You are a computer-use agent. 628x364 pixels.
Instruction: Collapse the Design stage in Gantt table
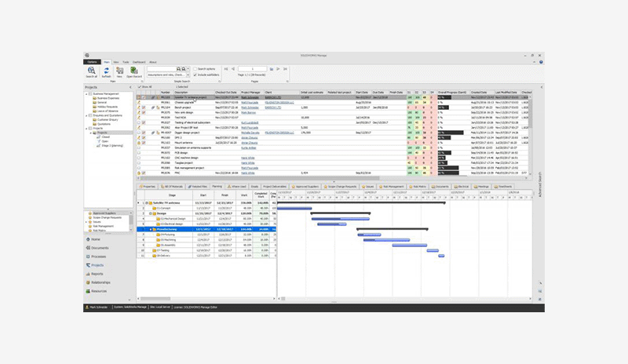pyautogui.click(x=149, y=212)
